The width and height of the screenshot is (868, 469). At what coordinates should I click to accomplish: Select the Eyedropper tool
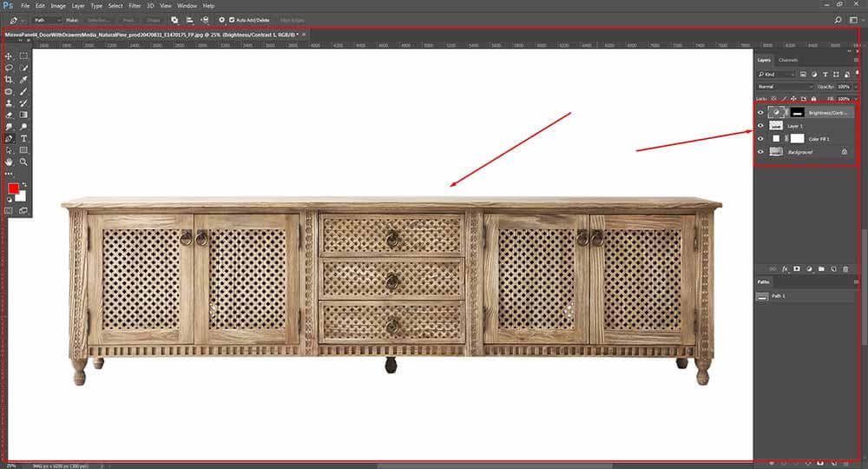click(x=23, y=80)
